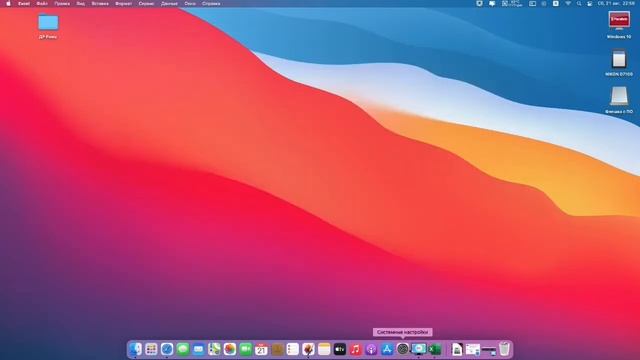Open the minimized window thumbnail in Dock
The image size is (640, 360).
473,349
